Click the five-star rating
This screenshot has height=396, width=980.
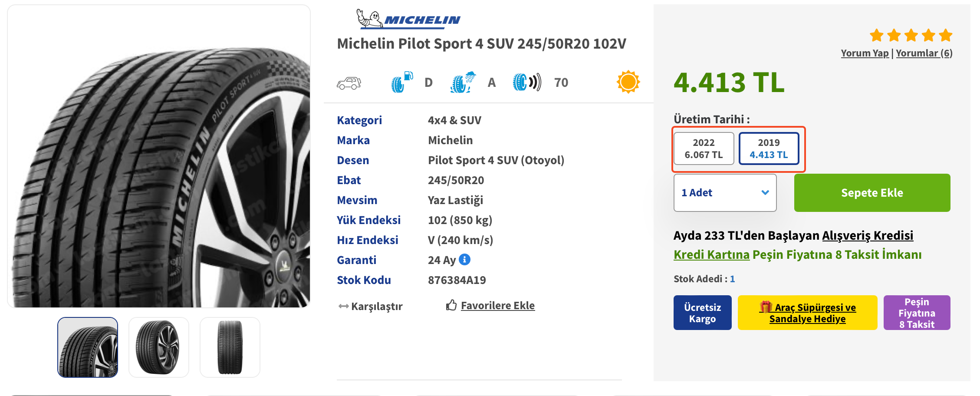[911, 35]
